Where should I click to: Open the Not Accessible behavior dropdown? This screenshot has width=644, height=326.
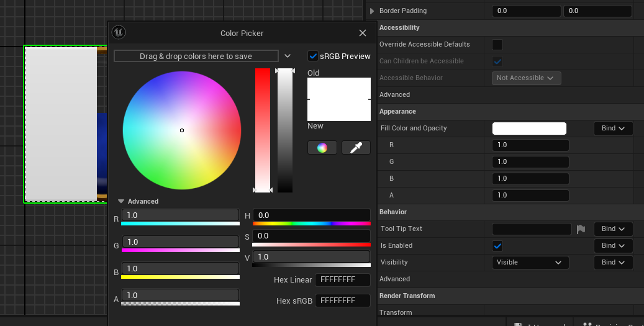(x=526, y=78)
